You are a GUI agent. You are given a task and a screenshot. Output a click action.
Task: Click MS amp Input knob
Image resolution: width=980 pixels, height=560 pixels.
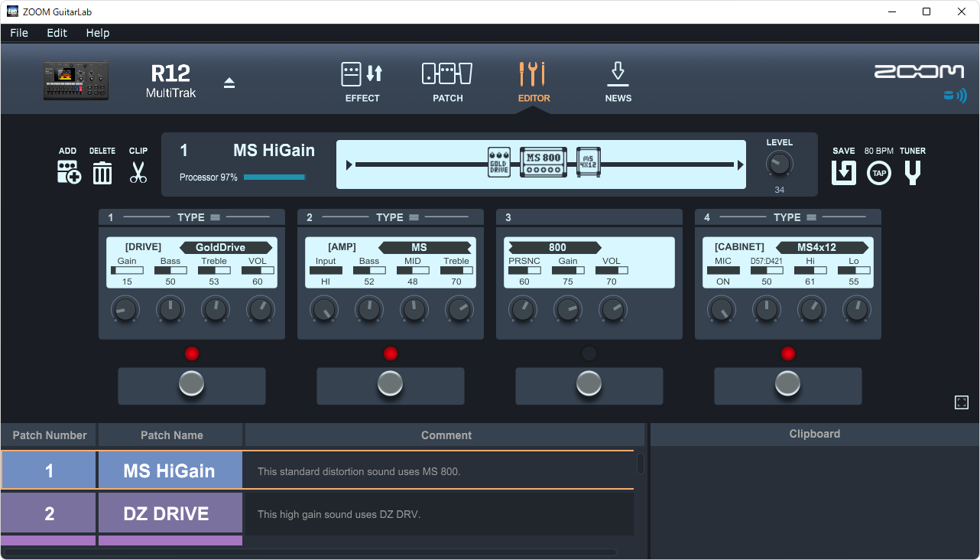pyautogui.click(x=323, y=310)
